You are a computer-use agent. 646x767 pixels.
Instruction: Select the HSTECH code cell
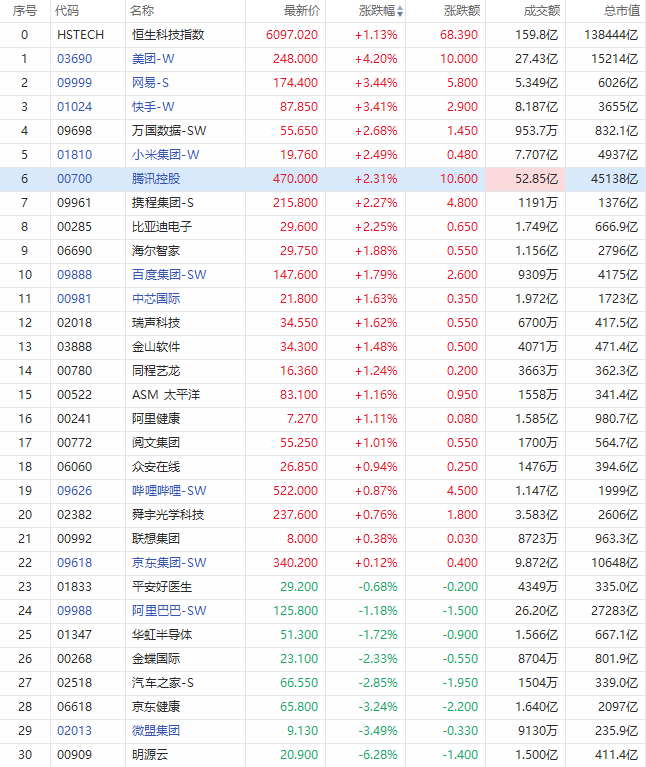pyautogui.click(x=80, y=35)
